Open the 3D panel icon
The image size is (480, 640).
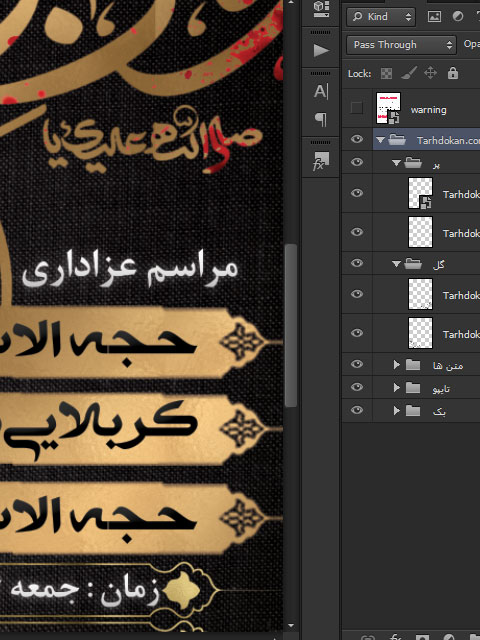coord(321,9)
